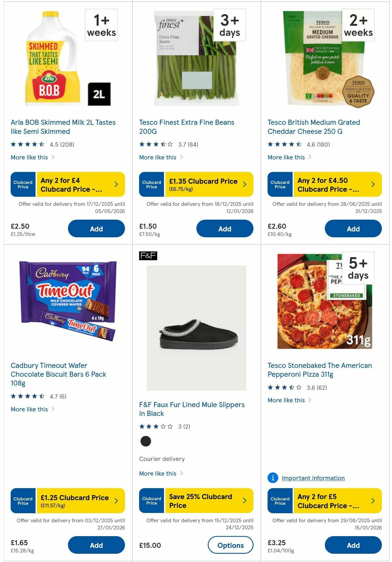Expand the Any 2 for £4 milk offer chevron
392x562 pixels.
(x=116, y=184)
